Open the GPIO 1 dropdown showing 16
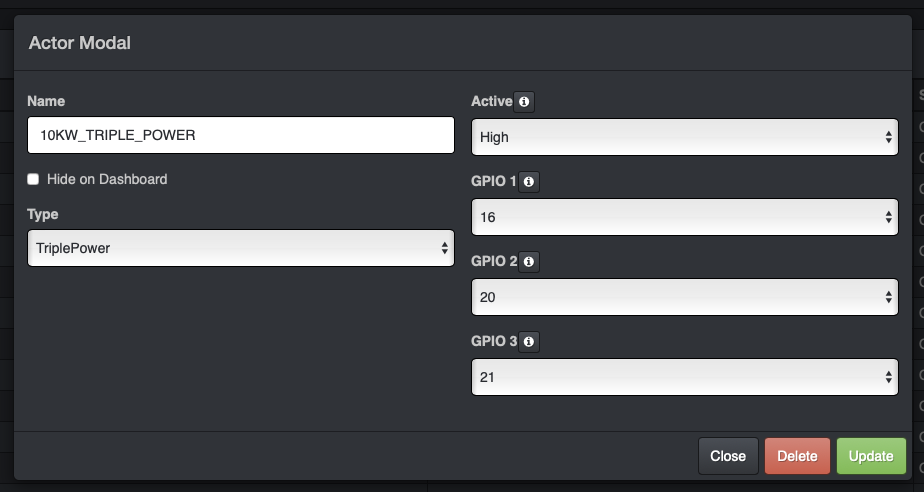924x492 pixels. coord(683,216)
